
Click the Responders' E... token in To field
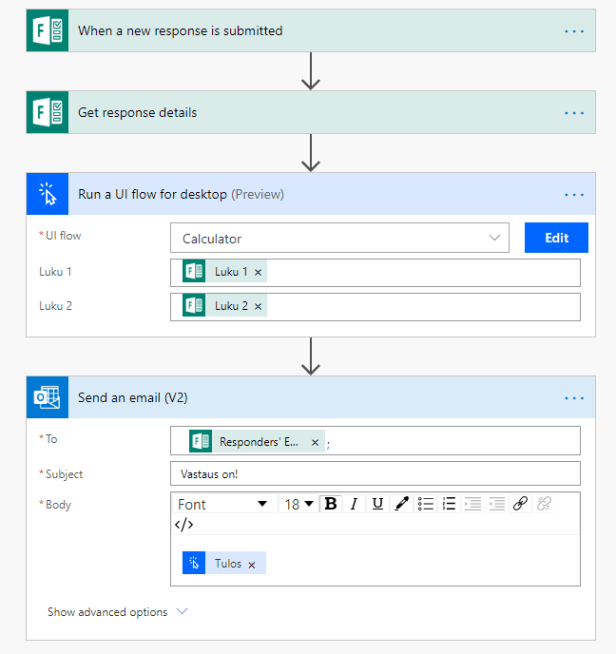[x=256, y=442]
